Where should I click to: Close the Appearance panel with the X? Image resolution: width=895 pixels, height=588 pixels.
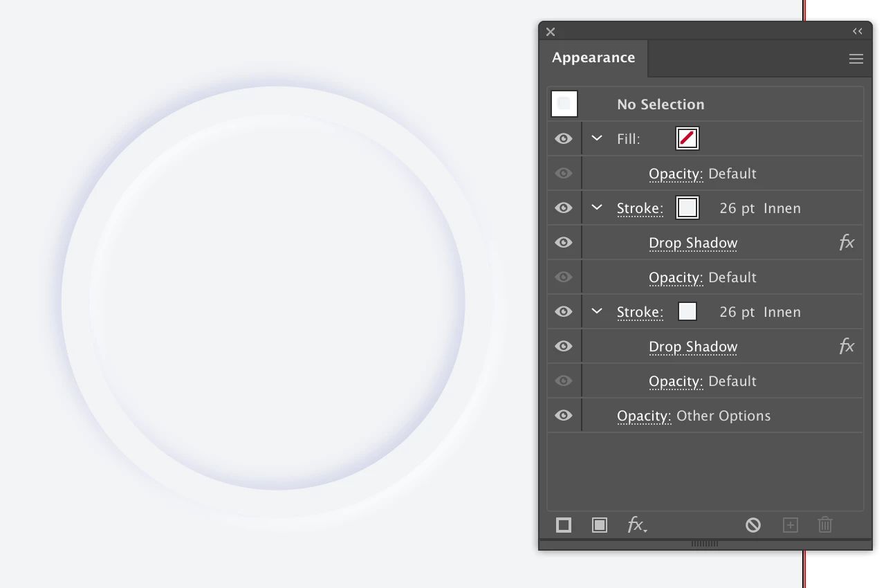click(551, 31)
